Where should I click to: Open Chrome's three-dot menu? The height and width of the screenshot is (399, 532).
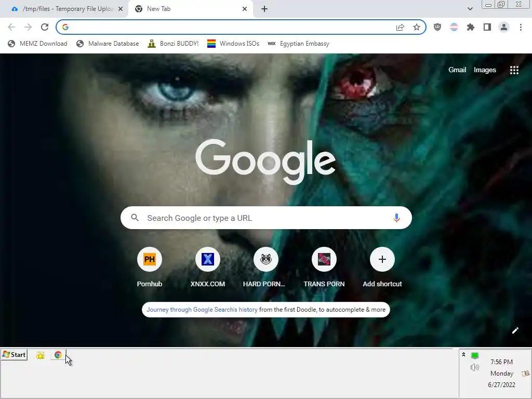pyautogui.click(x=521, y=27)
